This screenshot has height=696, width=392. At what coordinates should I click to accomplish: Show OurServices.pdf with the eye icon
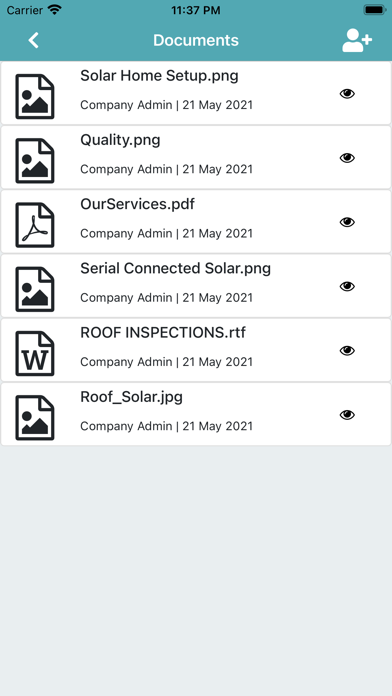tap(347, 222)
